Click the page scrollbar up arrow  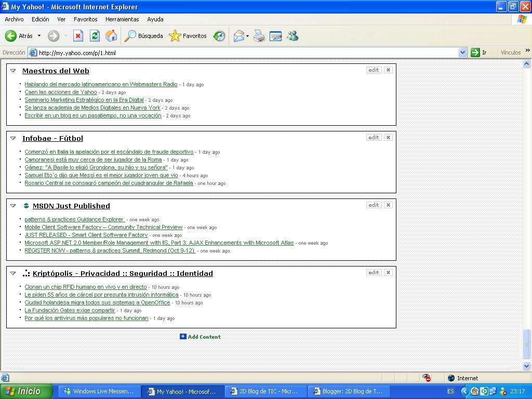click(527, 63)
